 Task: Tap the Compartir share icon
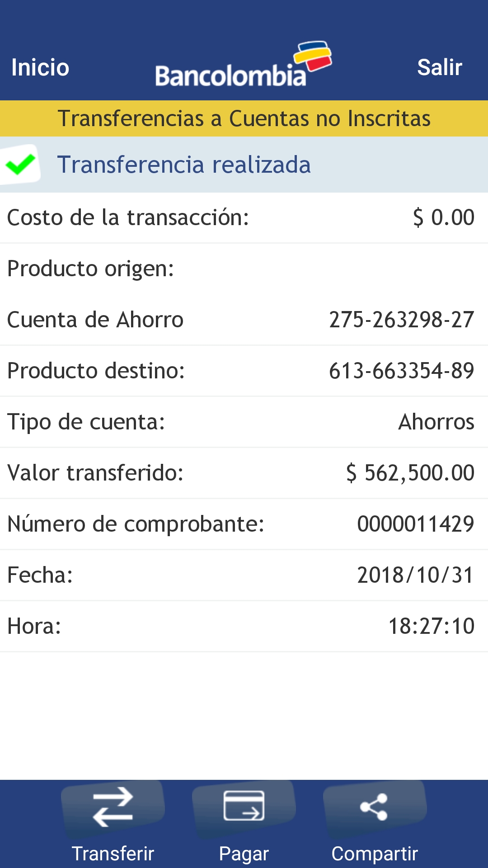point(374,807)
